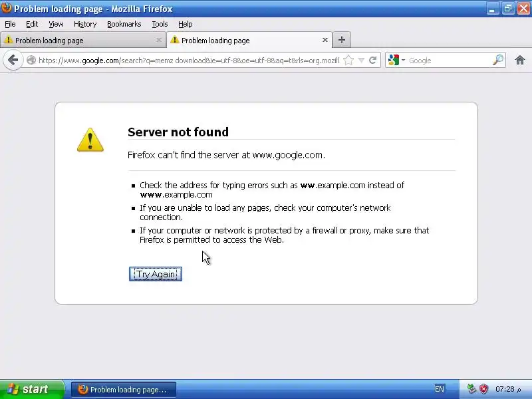The image size is (532, 399).
Task: Open the View menu
Action: [x=56, y=24]
